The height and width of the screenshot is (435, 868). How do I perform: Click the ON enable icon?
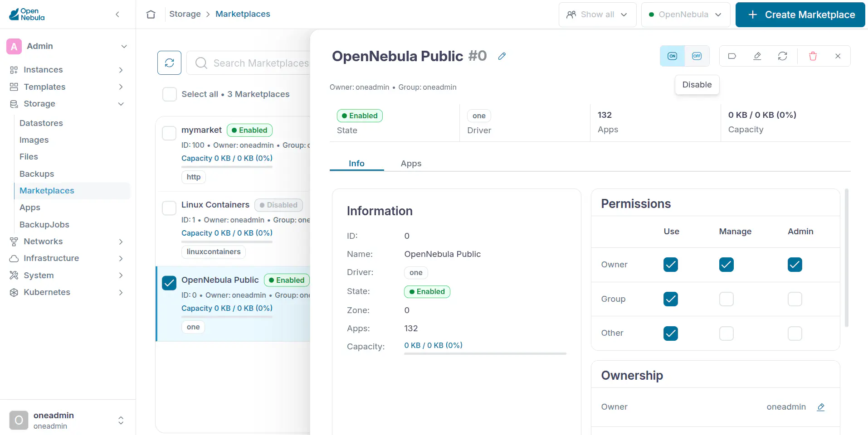point(672,56)
